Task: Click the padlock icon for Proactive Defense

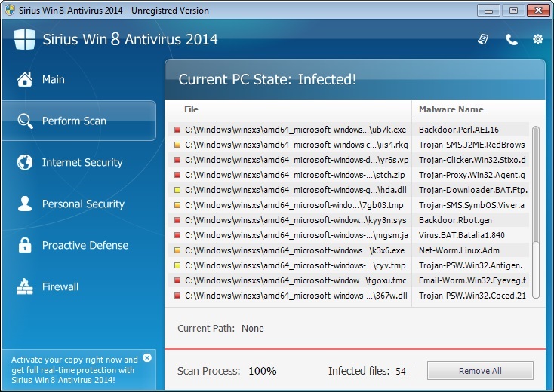Action: 25,245
